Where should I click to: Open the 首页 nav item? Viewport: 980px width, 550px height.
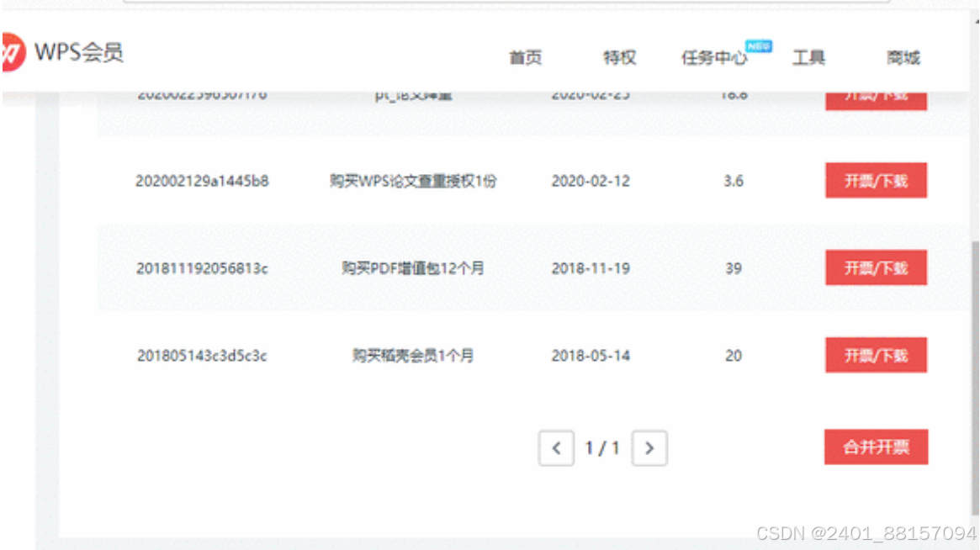[525, 57]
